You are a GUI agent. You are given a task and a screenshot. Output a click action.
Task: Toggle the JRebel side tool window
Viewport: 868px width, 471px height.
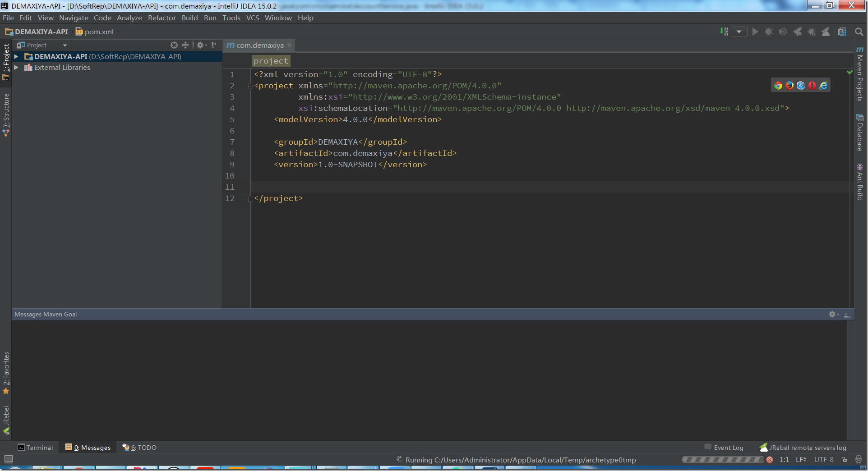(6, 420)
